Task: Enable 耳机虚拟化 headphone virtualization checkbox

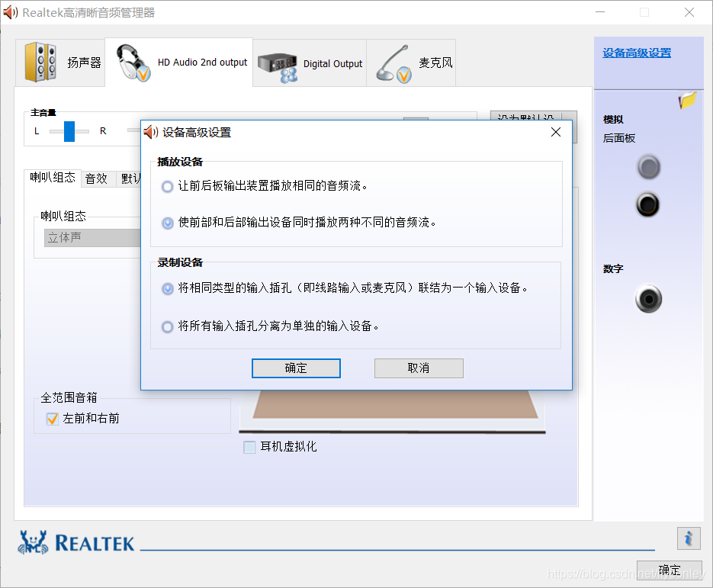Action: 249,447
